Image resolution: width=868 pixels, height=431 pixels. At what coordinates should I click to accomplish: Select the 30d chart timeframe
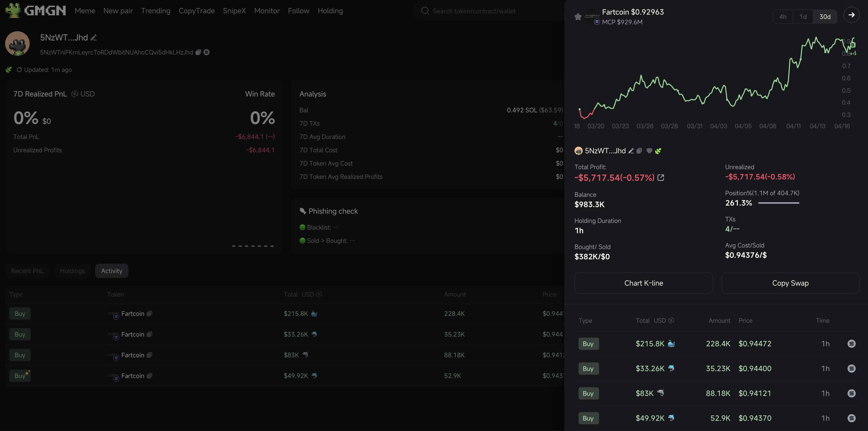coord(825,17)
